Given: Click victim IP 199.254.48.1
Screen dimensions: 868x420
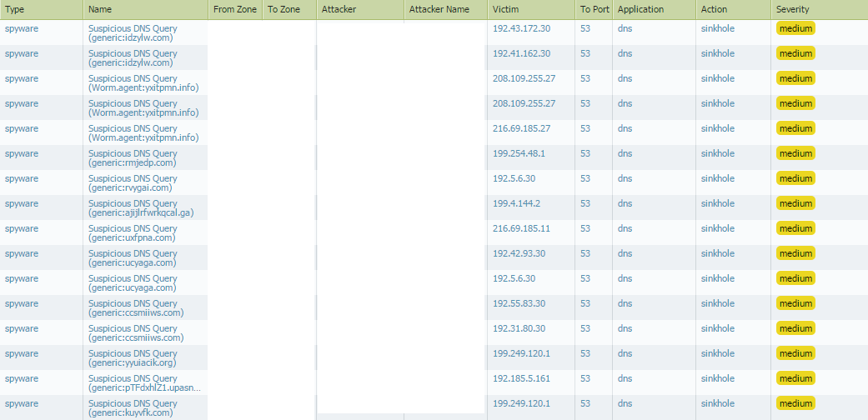Looking at the screenshot, I should tap(519, 153).
